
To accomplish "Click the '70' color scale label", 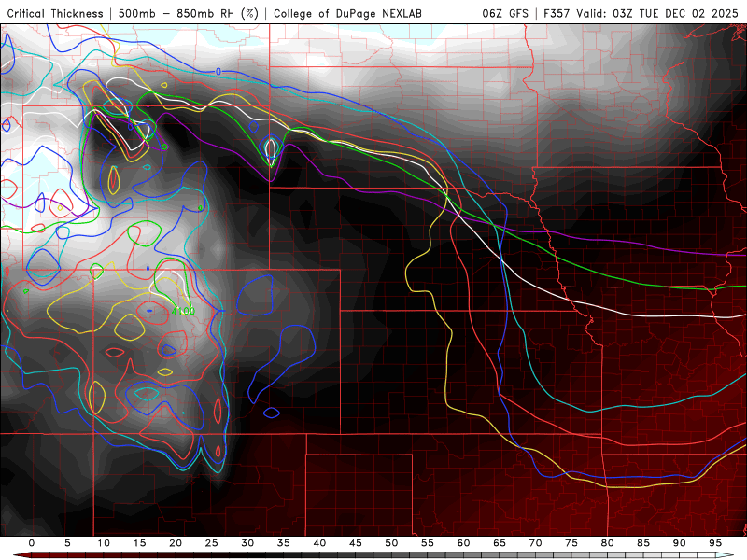I will [x=535, y=543].
